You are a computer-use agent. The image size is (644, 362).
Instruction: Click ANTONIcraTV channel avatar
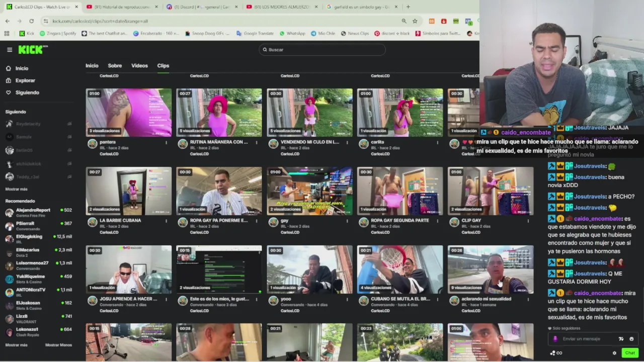(x=9, y=293)
